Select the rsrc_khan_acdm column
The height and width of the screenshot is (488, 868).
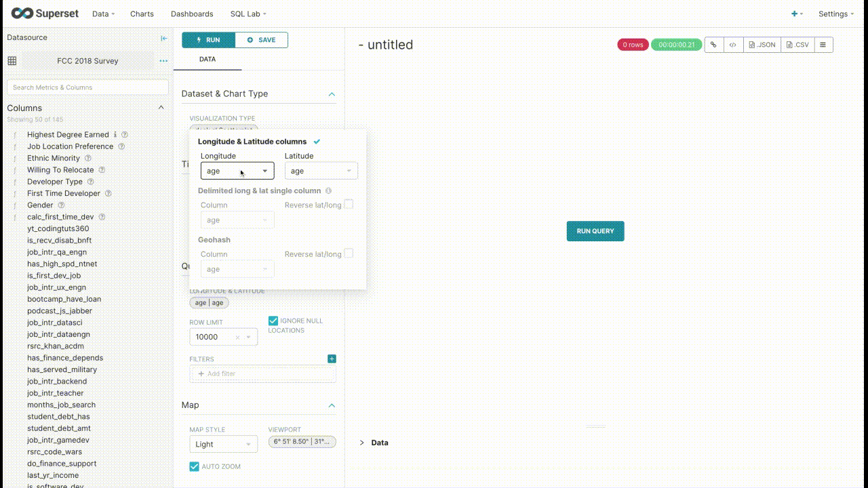(56, 346)
